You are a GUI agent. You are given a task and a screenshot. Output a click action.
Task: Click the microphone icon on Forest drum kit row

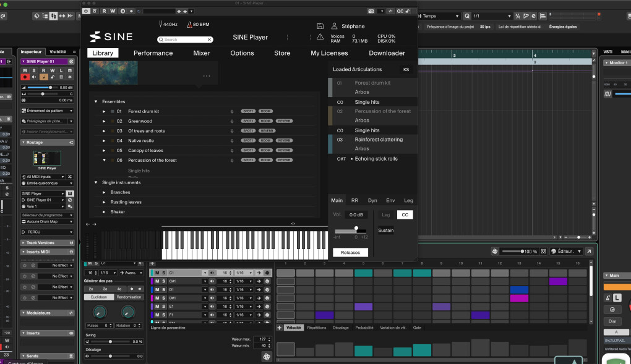point(232,111)
